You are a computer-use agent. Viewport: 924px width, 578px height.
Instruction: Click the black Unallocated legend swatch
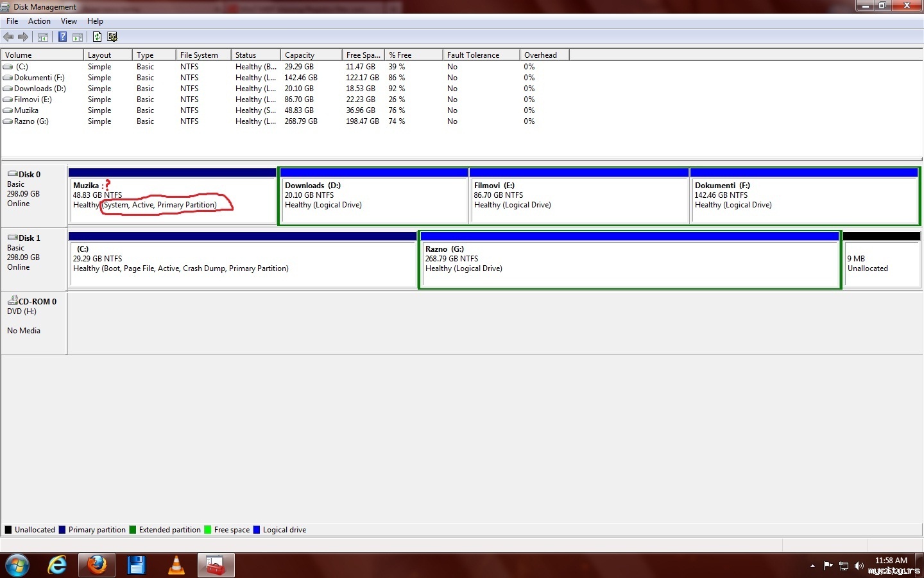[x=8, y=530]
